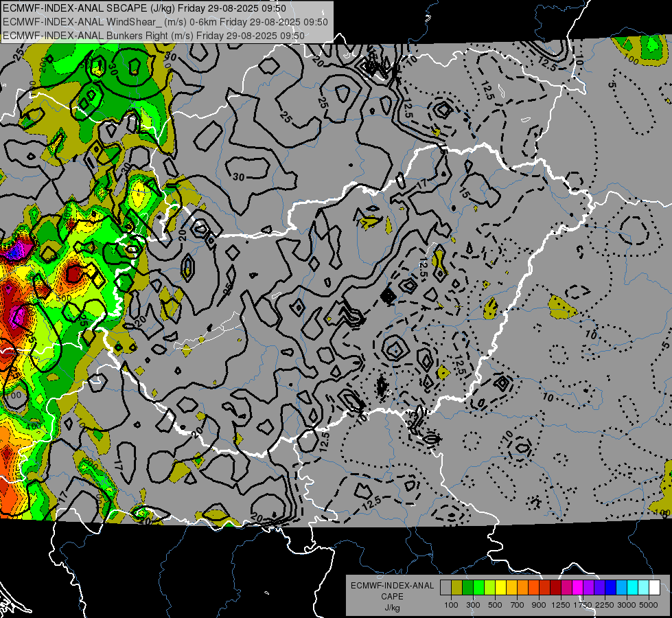Click the 3000 legend scale value
Viewport: 672px width, 618px height.
point(627,605)
